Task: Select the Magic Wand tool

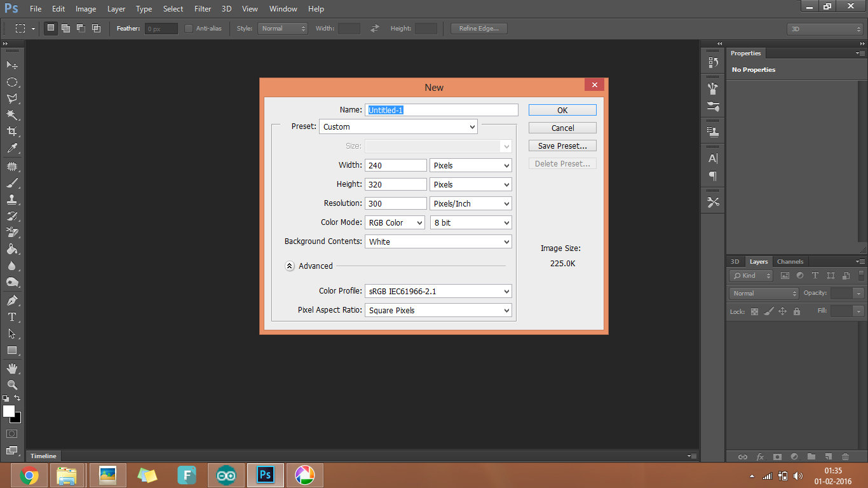Action: tap(12, 115)
